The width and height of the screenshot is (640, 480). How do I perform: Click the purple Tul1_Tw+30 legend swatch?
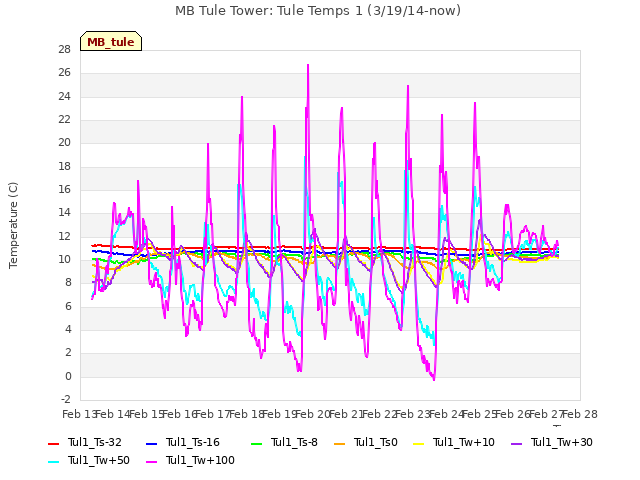pos(517,444)
